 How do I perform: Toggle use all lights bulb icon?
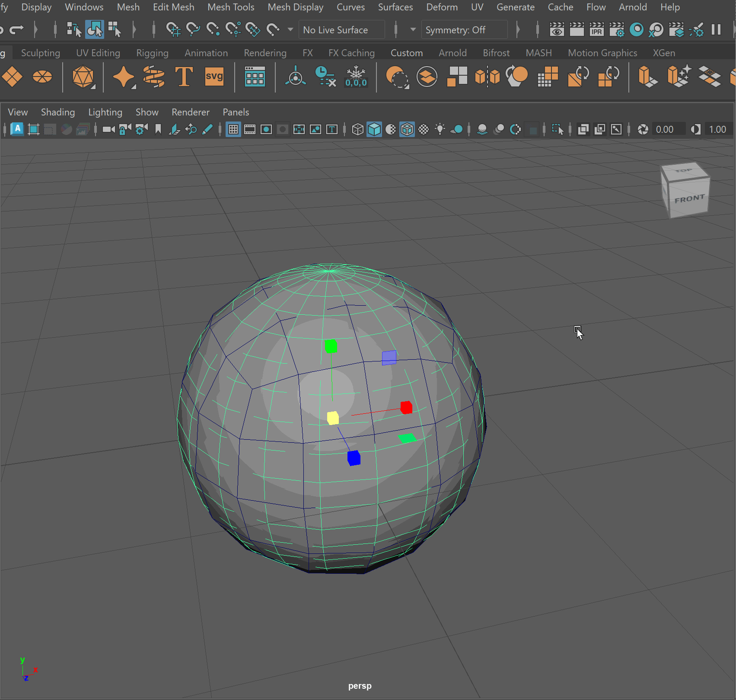point(440,129)
